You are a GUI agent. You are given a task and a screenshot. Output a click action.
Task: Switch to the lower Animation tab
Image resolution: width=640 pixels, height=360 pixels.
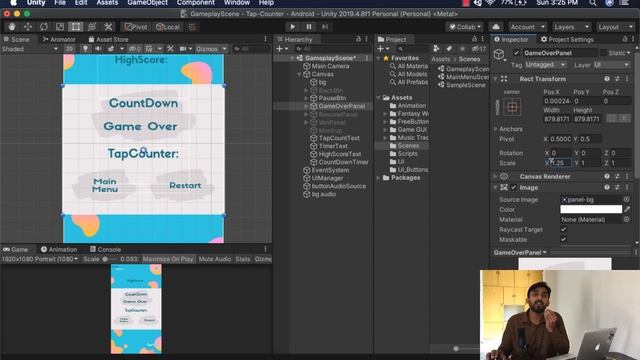[x=59, y=249]
